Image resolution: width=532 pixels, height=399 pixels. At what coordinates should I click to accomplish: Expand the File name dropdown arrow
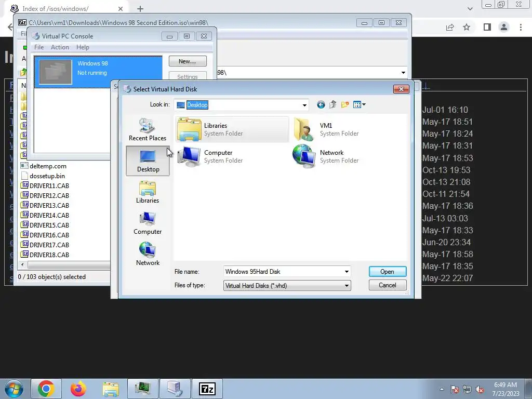347,271
